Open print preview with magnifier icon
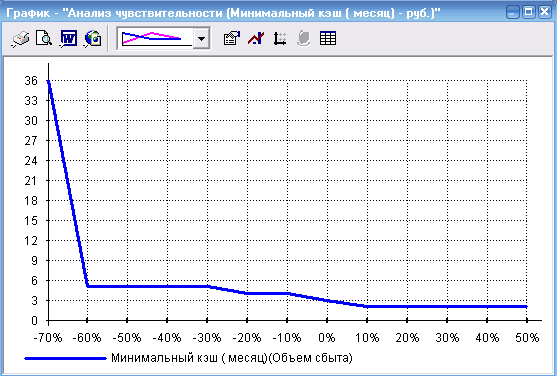 (44, 38)
